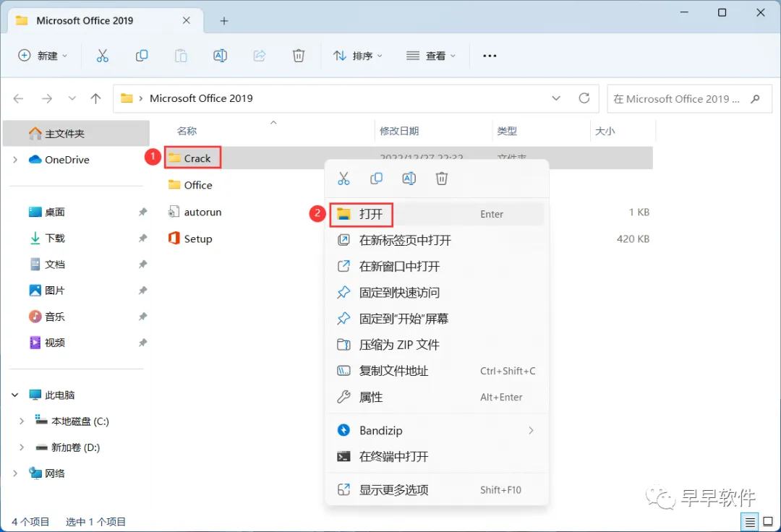
Task: Click the Paste icon in the top toolbar
Action: click(181, 56)
